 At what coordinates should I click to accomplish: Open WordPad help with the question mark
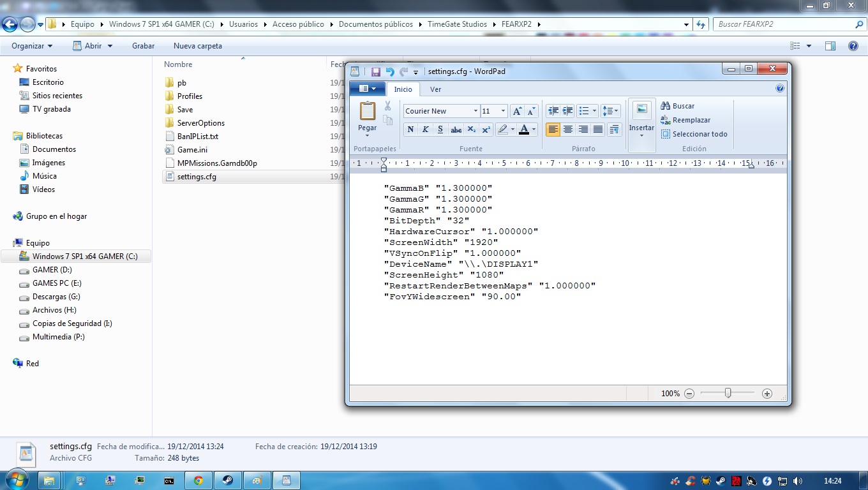[x=780, y=89]
